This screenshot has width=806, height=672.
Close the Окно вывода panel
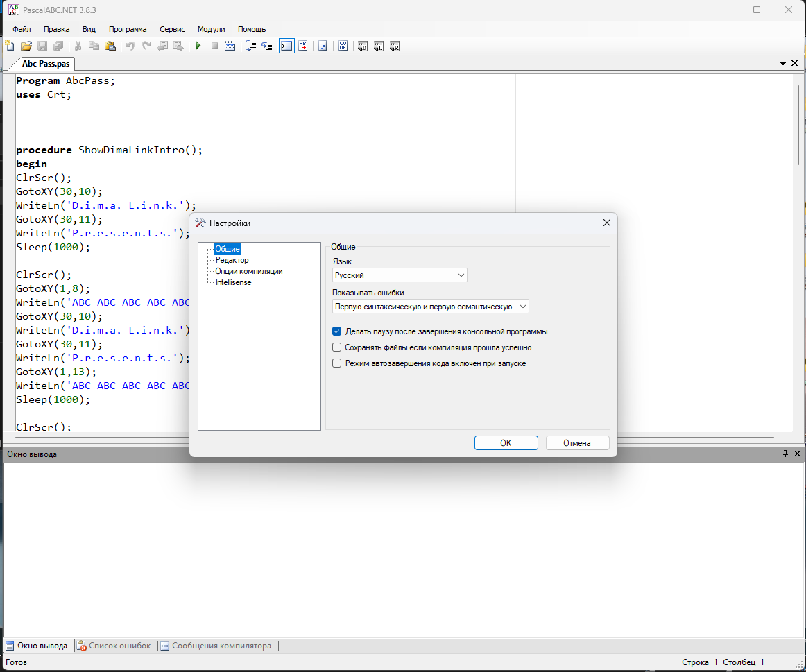pyautogui.click(x=797, y=454)
